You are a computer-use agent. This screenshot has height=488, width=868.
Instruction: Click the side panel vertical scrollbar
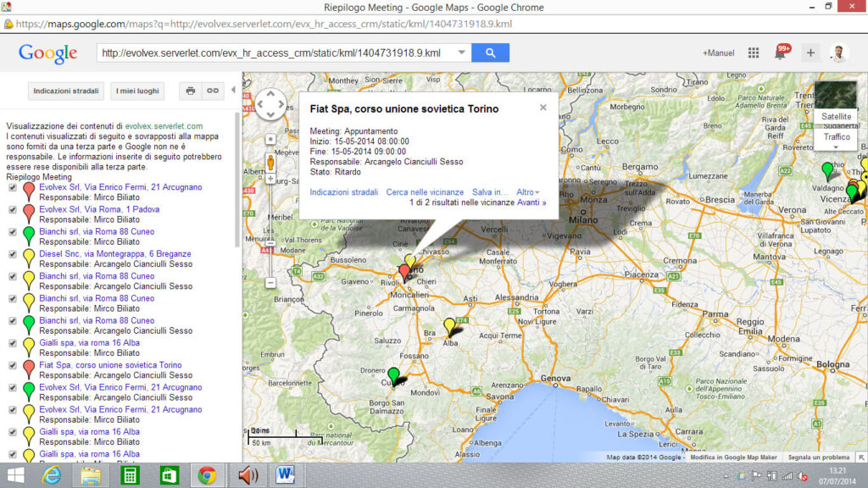coord(238,180)
